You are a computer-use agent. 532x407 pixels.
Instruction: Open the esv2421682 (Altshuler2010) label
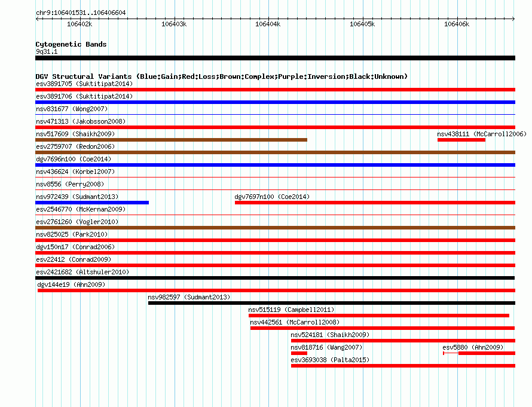coord(82,272)
